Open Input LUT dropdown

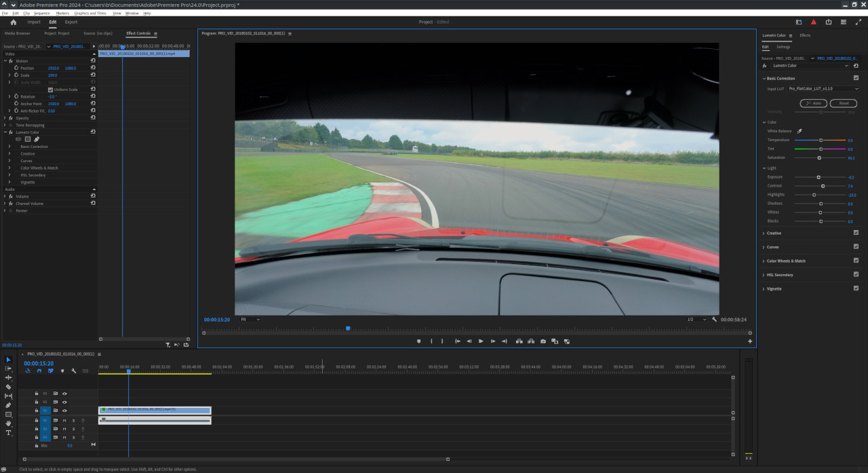tap(823, 89)
